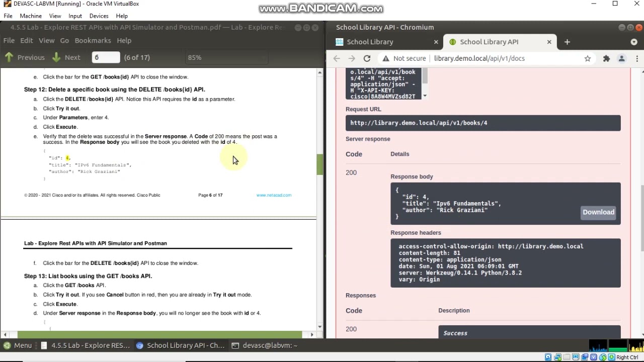Minimize the PDF viewer window
The image size is (644, 362).
coord(298,28)
